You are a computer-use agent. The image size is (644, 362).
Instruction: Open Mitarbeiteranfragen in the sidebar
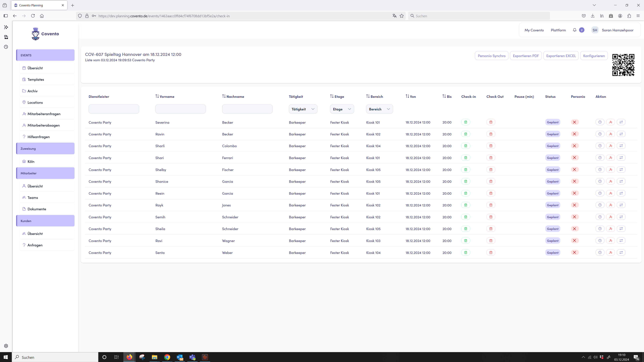pyautogui.click(x=44, y=114)
